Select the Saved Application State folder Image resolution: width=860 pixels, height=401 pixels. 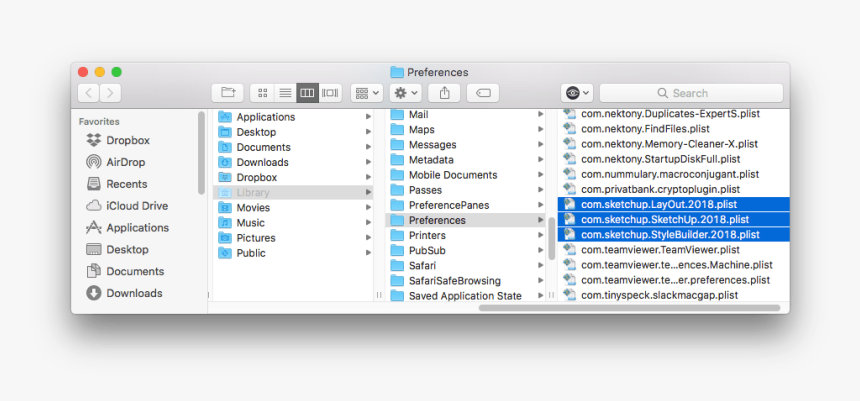coord(466,296)
